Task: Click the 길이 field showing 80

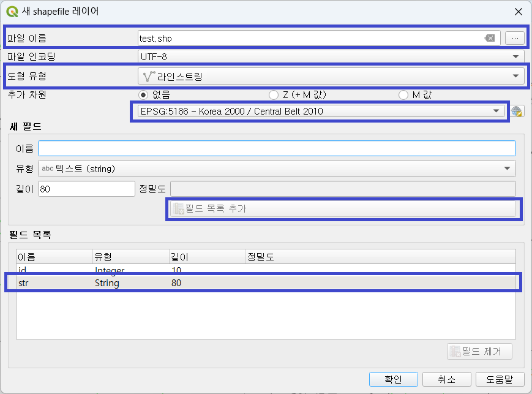Action: 86,189
